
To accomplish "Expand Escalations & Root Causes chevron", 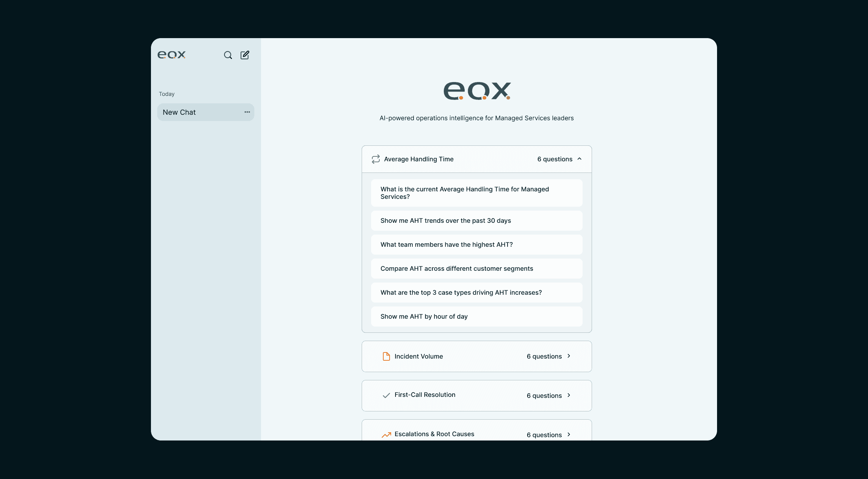I will (x=569, y=435).
